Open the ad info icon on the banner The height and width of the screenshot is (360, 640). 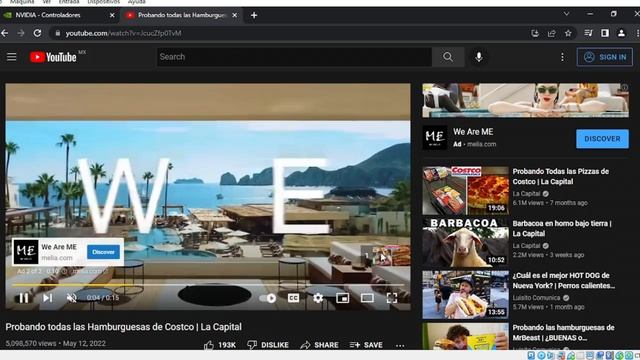[x=624, y=87]
